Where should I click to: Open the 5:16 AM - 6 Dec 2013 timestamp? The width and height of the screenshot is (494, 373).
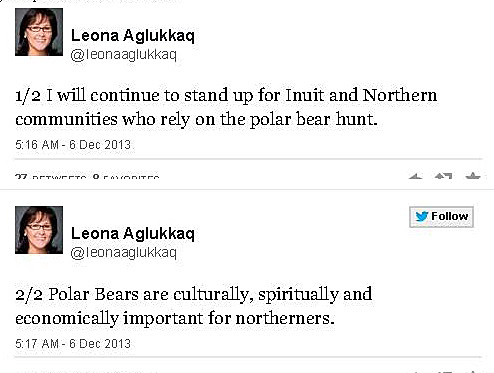73,145
